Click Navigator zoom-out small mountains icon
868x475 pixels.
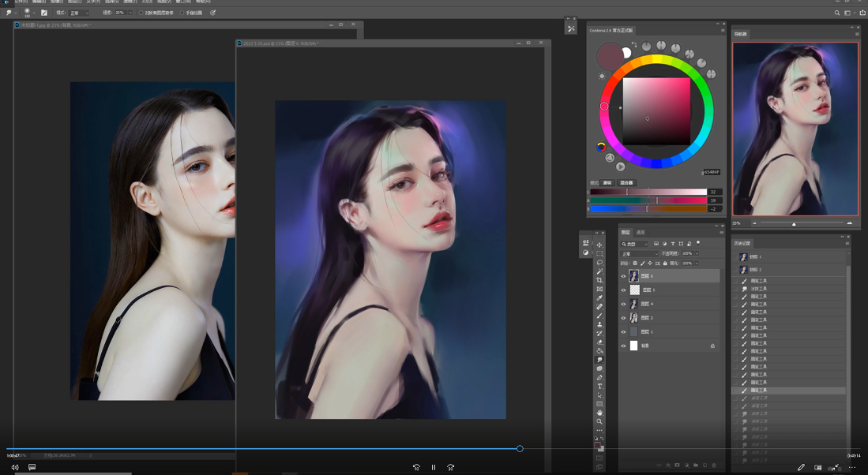(754, 223)
